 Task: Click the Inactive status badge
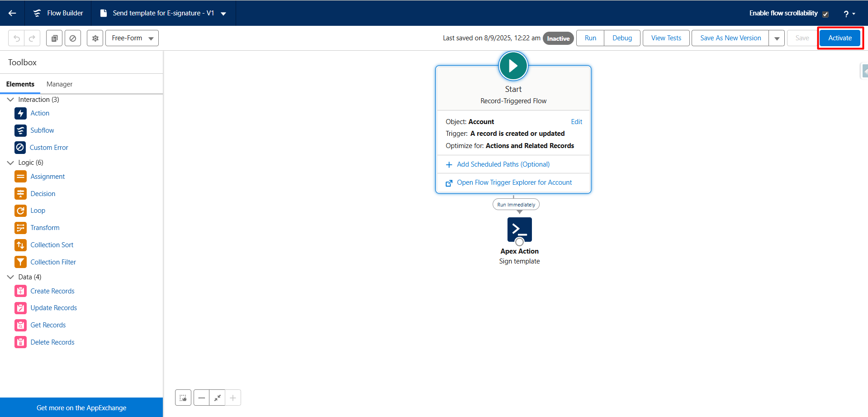click(x=558, y=38)
